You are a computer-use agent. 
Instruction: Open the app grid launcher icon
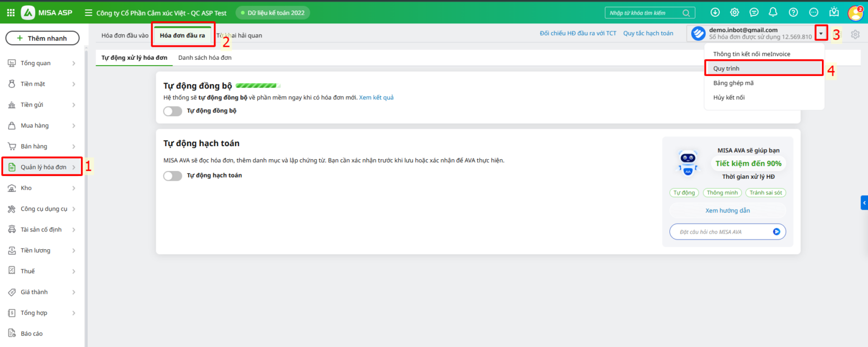pos(10,12)
